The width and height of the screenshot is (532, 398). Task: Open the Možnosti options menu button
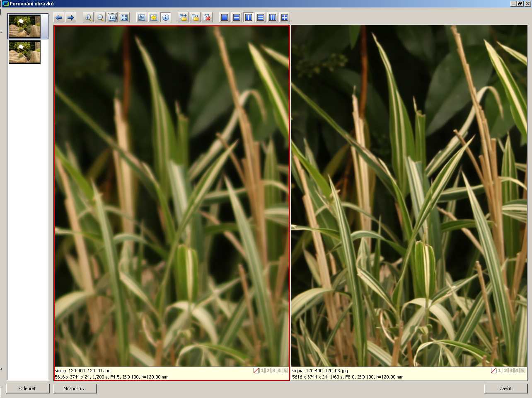click(75, 388)
